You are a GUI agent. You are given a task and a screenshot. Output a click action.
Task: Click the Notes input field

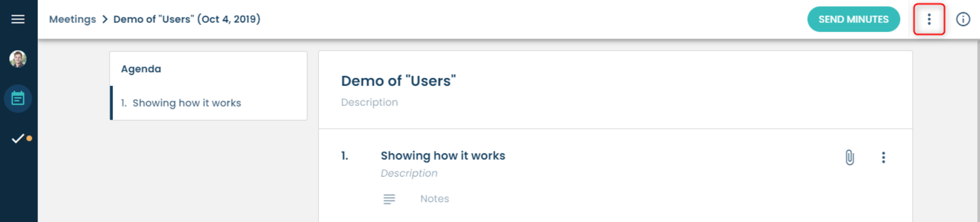[434, 199]
